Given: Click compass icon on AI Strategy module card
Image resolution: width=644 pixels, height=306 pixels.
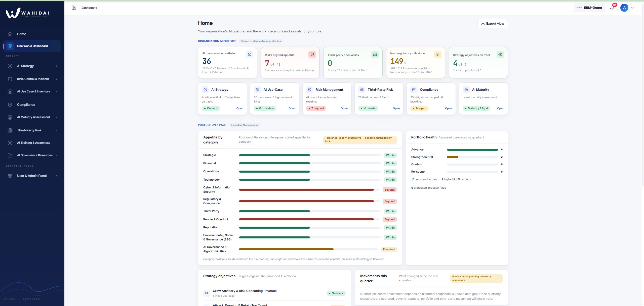Looking at the screenshot, I should point(205,90).
